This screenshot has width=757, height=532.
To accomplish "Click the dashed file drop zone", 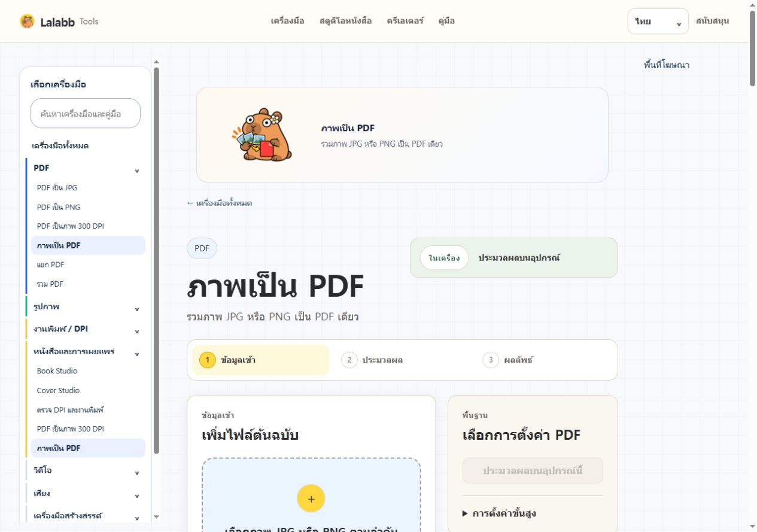I will 311,495.
